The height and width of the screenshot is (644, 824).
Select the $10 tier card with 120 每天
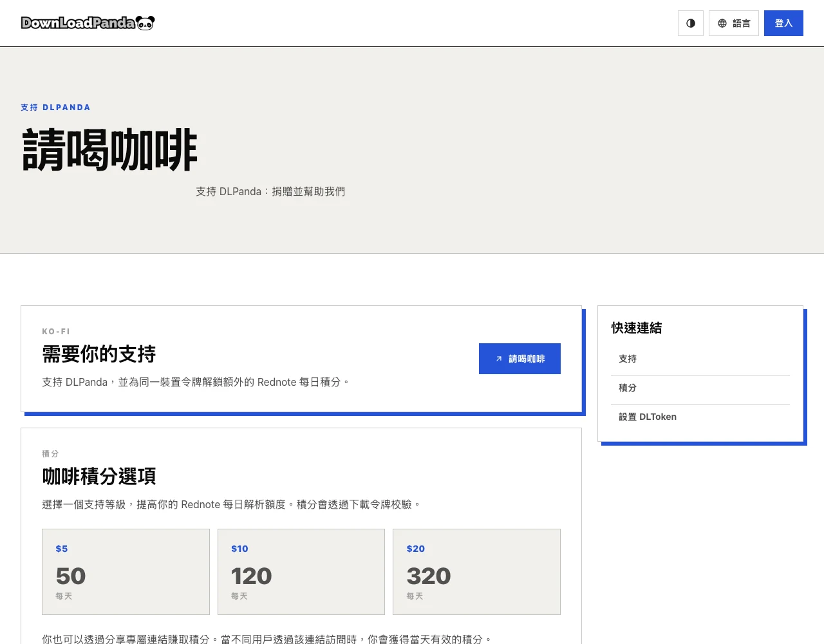coord(301,572)
